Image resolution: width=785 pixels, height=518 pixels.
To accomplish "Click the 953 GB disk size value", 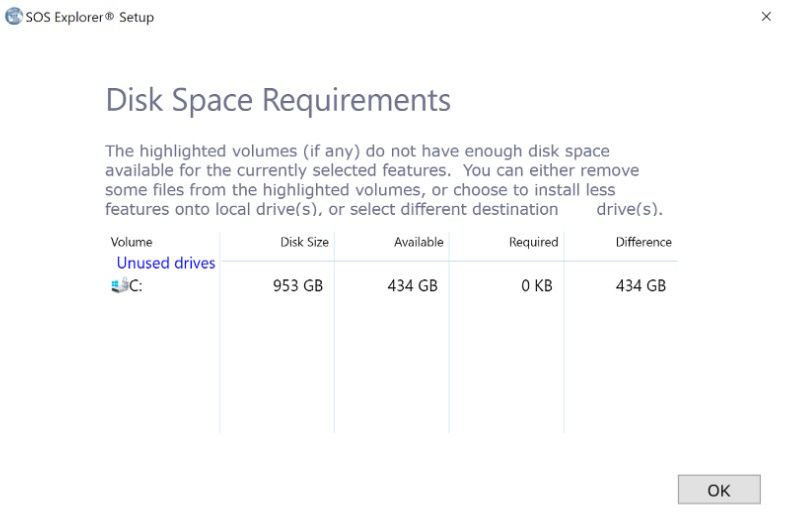I will (x=298, y=286).
